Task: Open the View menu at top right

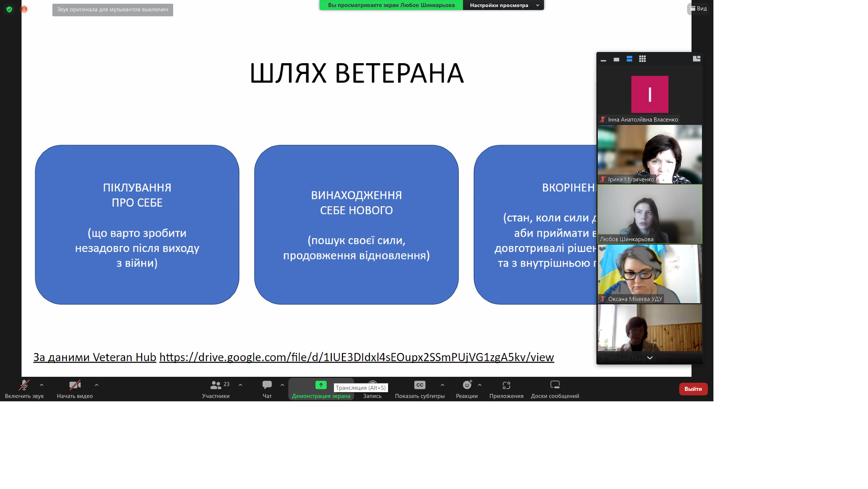Action: pyautogui.click(x=699, y=9)
